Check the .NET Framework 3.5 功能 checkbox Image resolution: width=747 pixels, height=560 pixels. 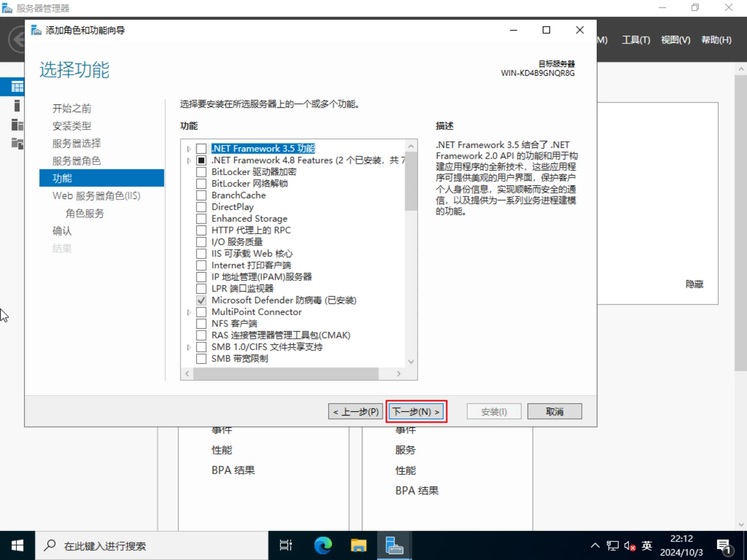click(201, 148)
